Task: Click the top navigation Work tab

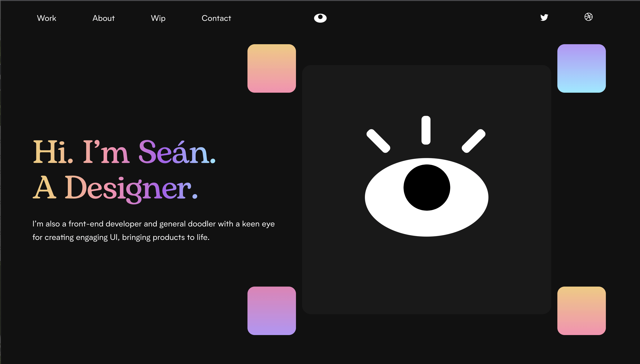Action: click(x=46, y=18)
